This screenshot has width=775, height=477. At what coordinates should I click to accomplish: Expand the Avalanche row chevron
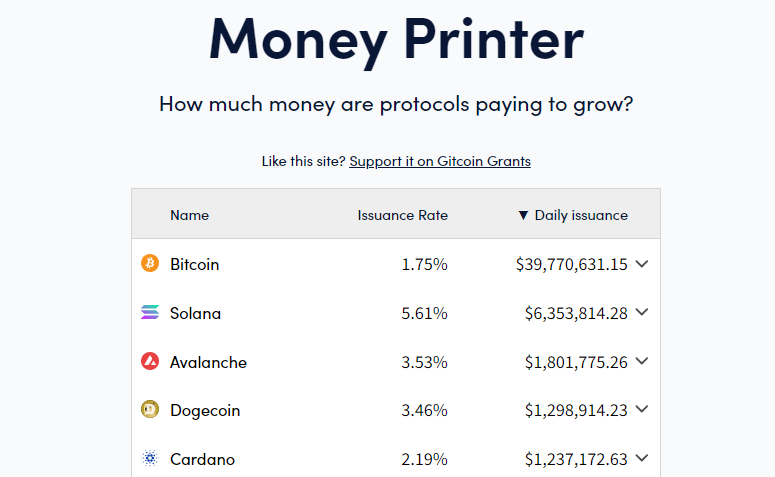click(642, 361)
